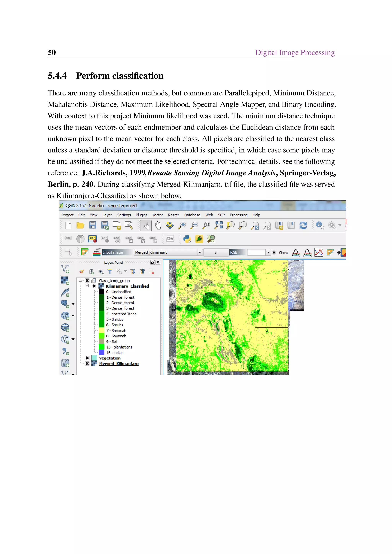392x554 pixels.
Task: Uncheck the Vegetation layer checkbox
Action: point(87,358)
